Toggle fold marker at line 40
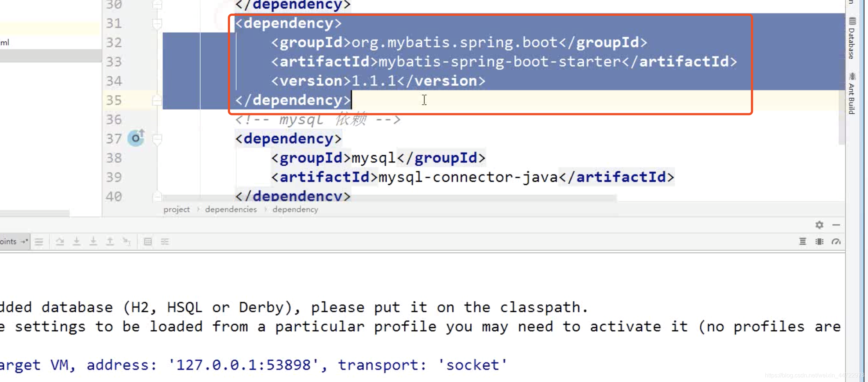Screen dimensions: 868x382 tap(157, 196)
